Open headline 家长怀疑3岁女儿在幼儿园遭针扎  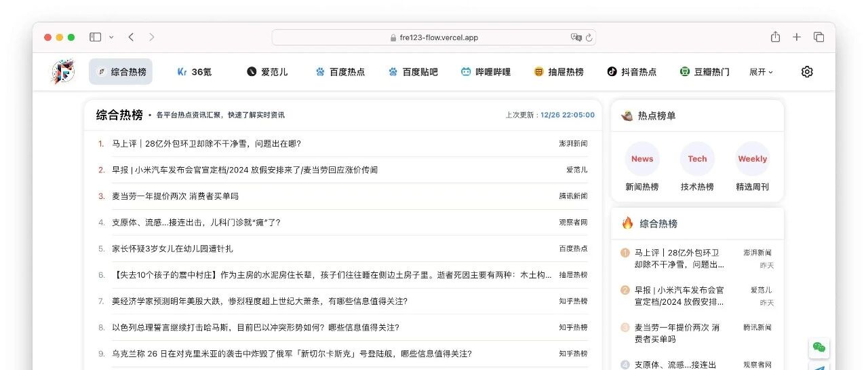172,248
